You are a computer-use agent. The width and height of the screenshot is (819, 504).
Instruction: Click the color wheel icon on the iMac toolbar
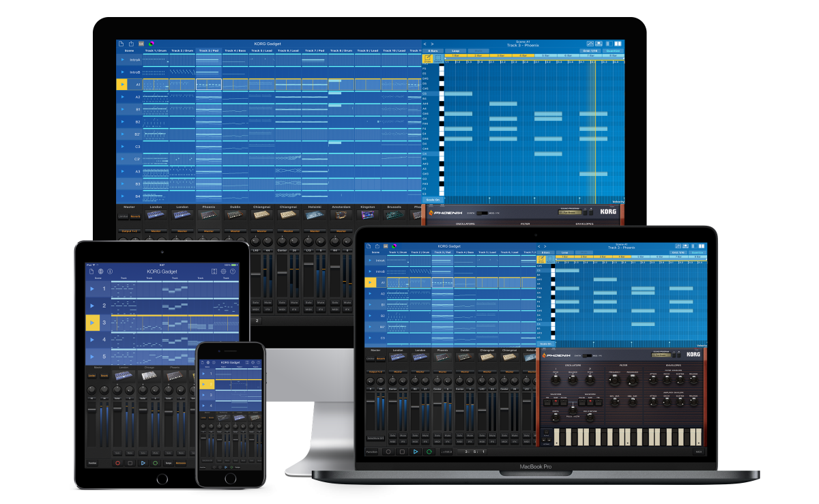pos(152,44)
